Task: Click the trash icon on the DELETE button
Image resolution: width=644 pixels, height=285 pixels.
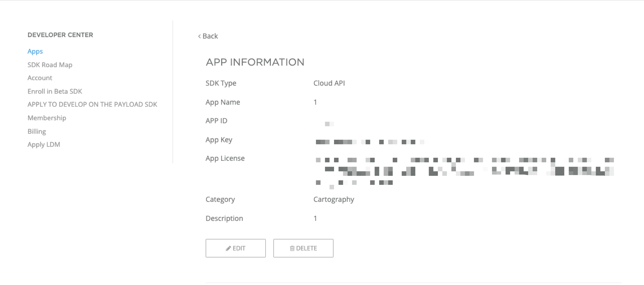Action: tap(292, 248)
